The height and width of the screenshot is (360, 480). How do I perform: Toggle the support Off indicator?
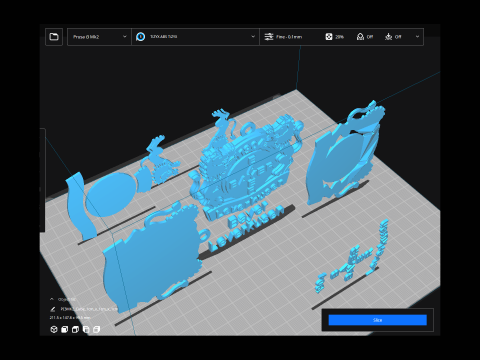pos(364,37)
